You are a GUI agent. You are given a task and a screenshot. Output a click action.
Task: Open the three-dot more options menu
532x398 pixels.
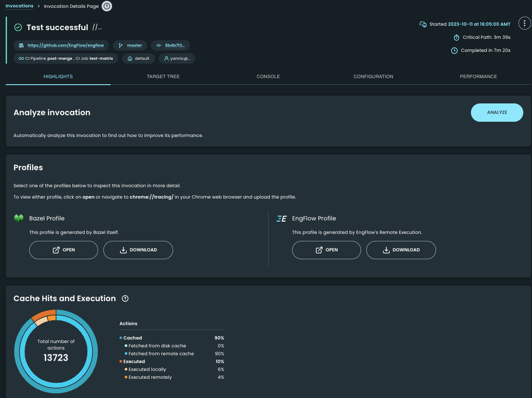tap(524, 24)
